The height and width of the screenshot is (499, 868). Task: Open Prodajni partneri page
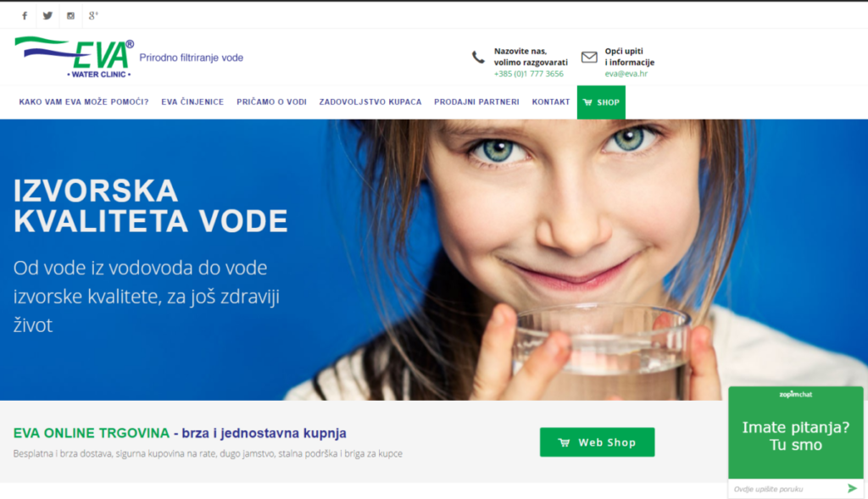(476, 102)
